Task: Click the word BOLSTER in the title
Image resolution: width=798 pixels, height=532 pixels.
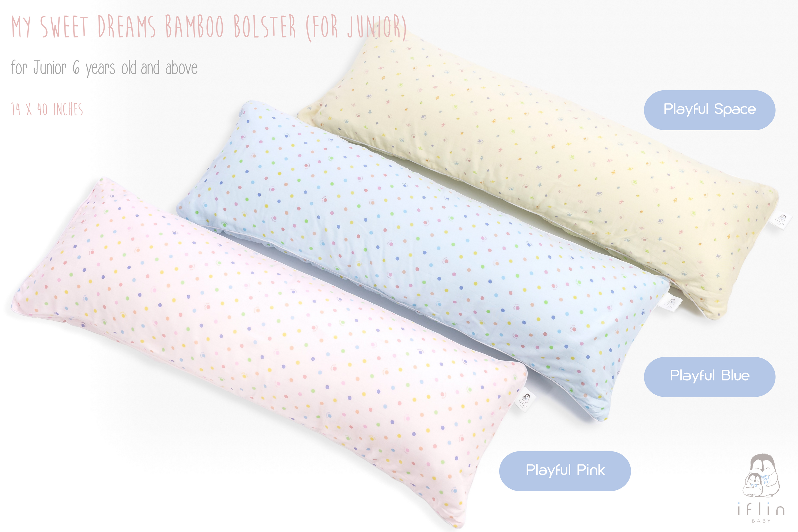Action: (265, 27)
